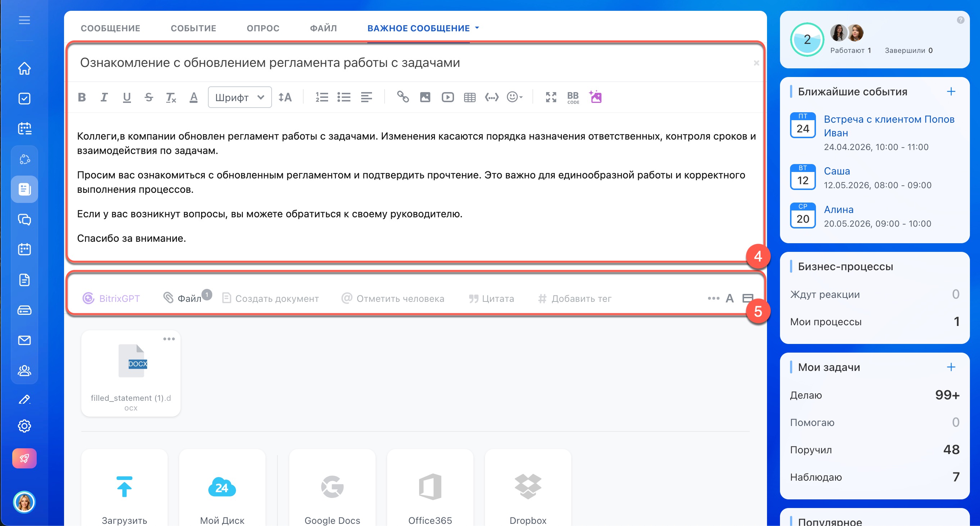Toggle underline text formatting

point(127,98)
